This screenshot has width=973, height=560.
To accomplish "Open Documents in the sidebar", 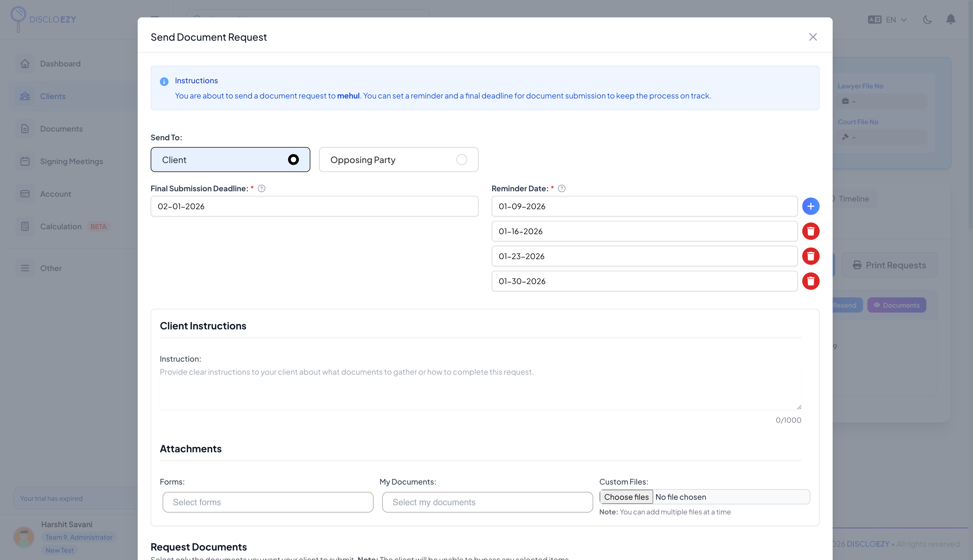I will [61, 129].
